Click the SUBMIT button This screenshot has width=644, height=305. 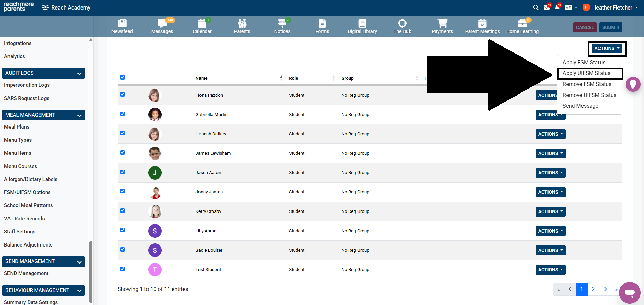coord(610,27)
